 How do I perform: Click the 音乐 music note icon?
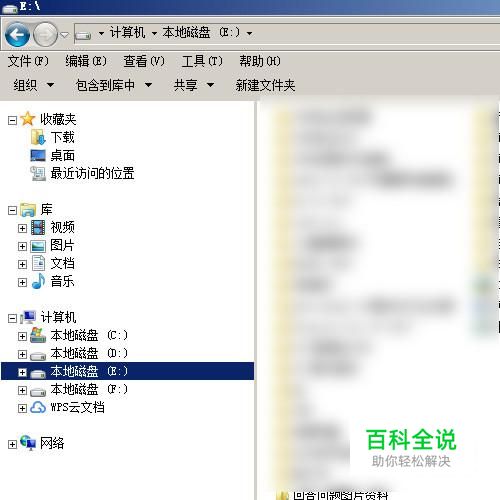coord(38,281)
